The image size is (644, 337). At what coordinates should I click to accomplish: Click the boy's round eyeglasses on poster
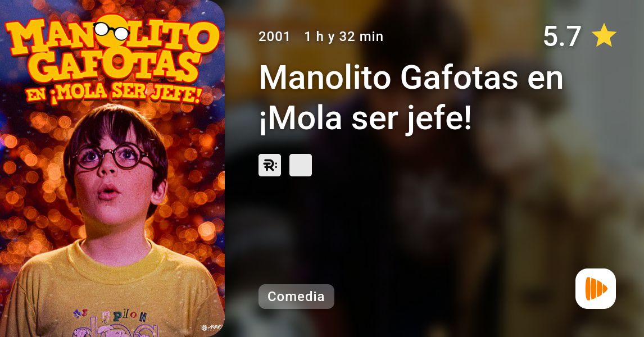point(112,156)
